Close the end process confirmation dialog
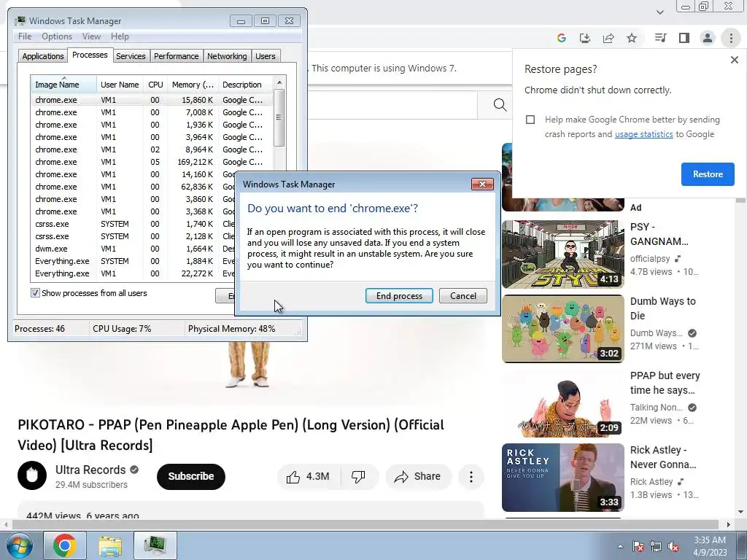 482,184
